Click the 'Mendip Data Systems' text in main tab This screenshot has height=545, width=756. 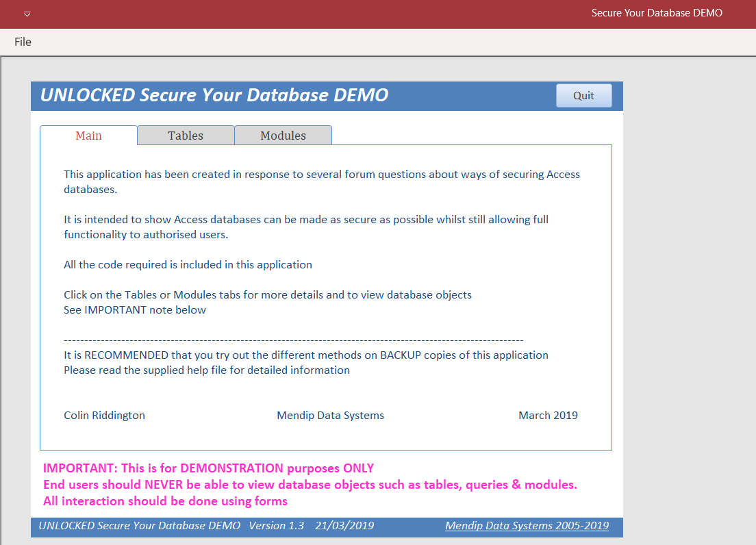tap(330, 416)
